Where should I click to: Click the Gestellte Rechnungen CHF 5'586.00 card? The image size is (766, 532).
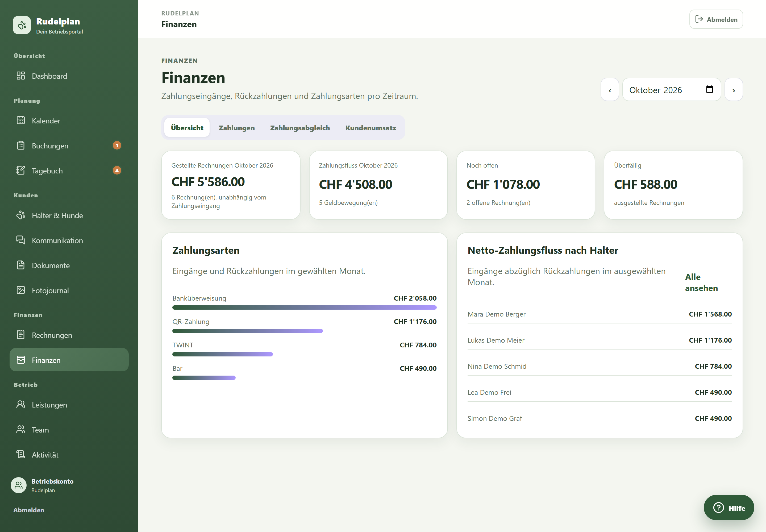[231, 185]
